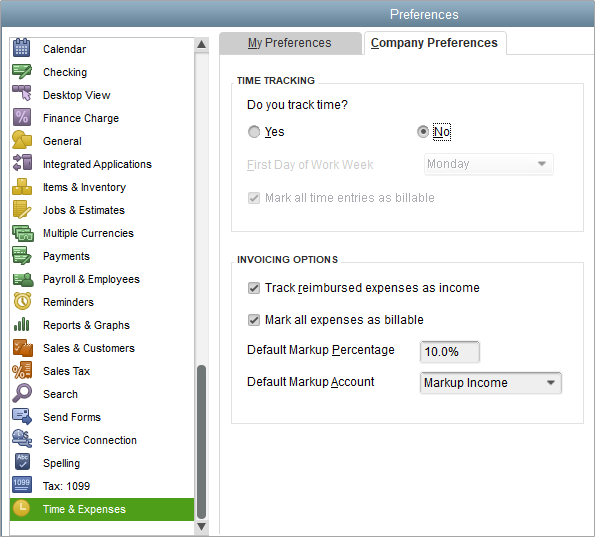
Task: Expand the Default Markup Account dropdown
Action: click(490, 383)
